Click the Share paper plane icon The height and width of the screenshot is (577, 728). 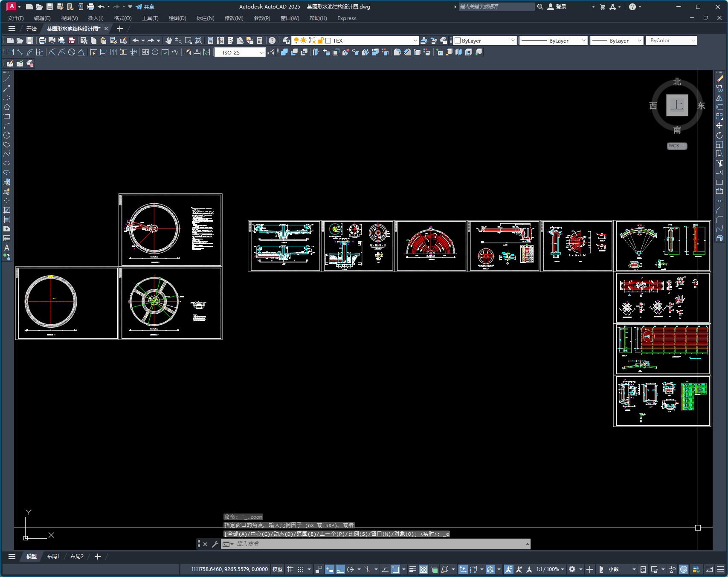click(139, 7)
